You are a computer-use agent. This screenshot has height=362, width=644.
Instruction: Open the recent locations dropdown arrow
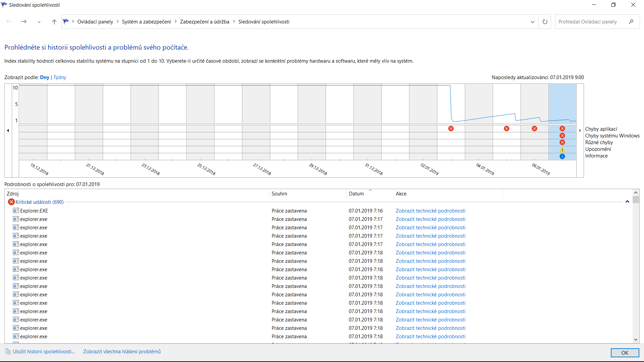click(39, 22)
